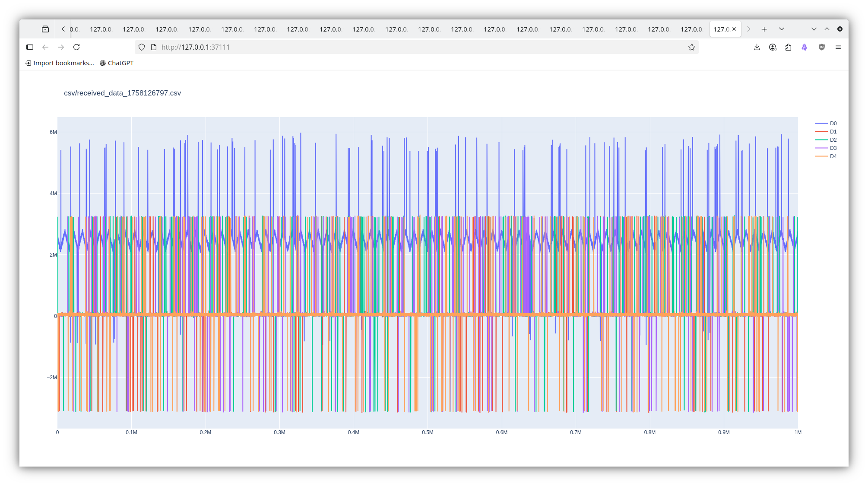Screen dimensions: 868x486
Task: Toggle the sidebar panel icon
Action: (30, 47)
